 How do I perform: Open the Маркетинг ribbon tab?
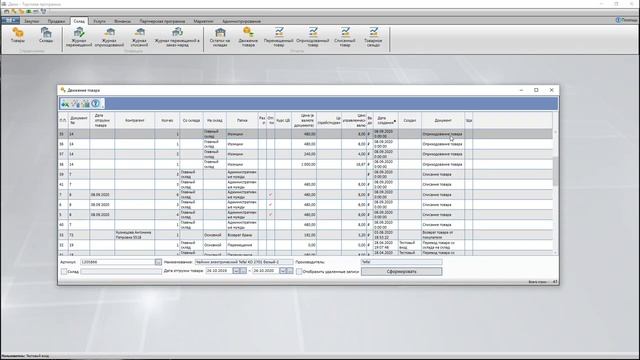[x=203, y=21]
